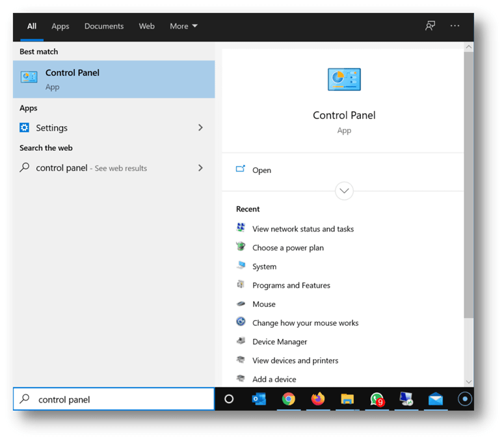Click the search box containing 'control panel'
Image resolution: width=504 pixels, height=441 pixels.
click(x=114, y=399)
